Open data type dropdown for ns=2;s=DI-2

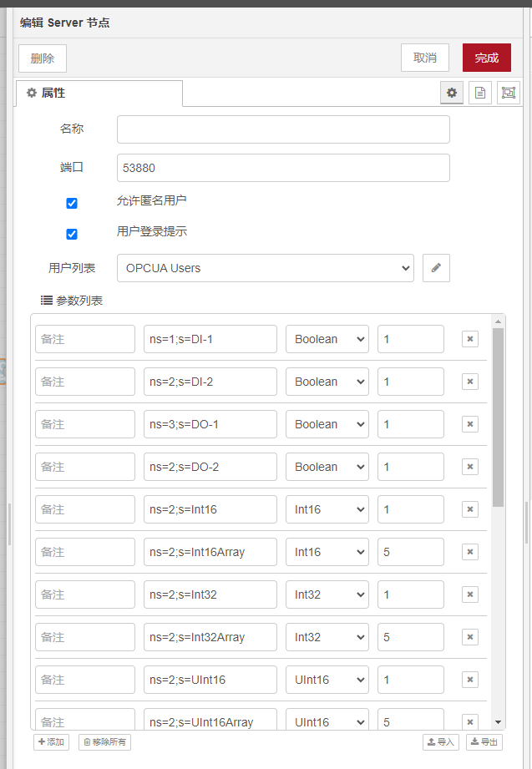coord(327,382)
